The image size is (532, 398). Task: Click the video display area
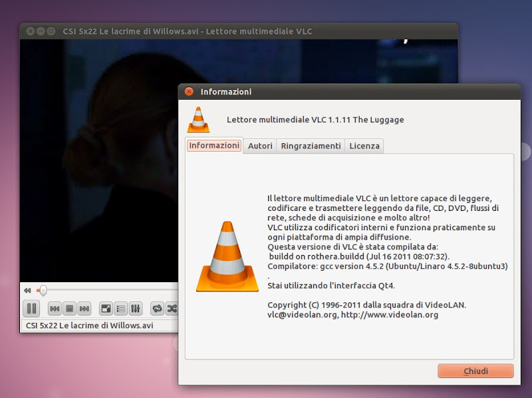click(98, 160)
